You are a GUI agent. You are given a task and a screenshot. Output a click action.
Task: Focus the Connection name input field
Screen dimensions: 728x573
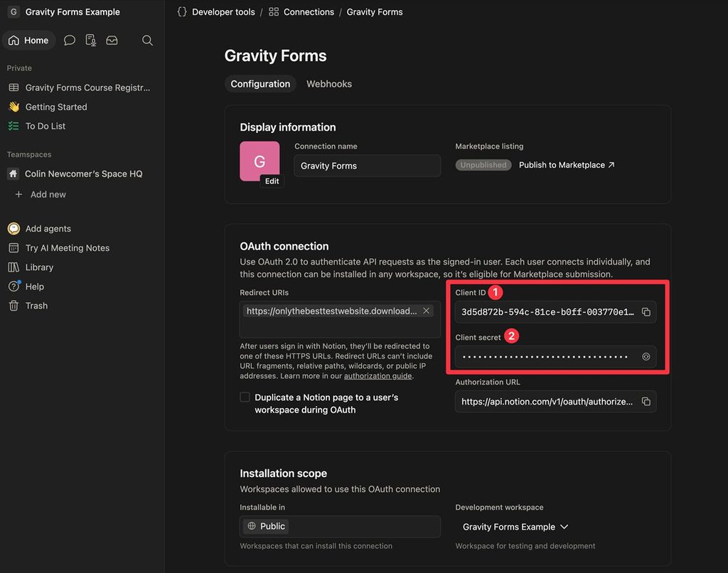click(x=368, y=166)
